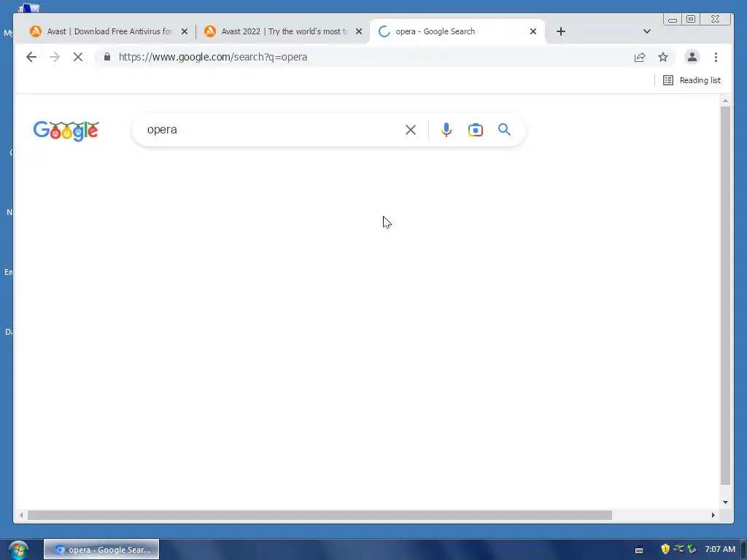Click the horizontal scrollbar thumb

[x=320, y=516]
